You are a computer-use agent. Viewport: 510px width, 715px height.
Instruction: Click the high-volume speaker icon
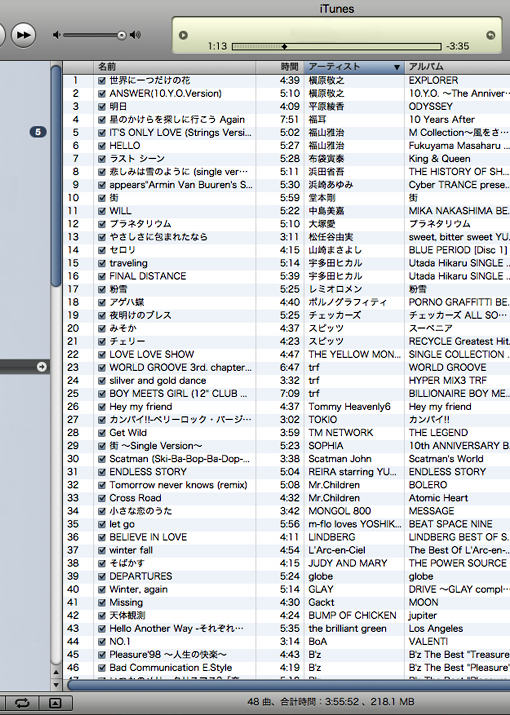135,35
